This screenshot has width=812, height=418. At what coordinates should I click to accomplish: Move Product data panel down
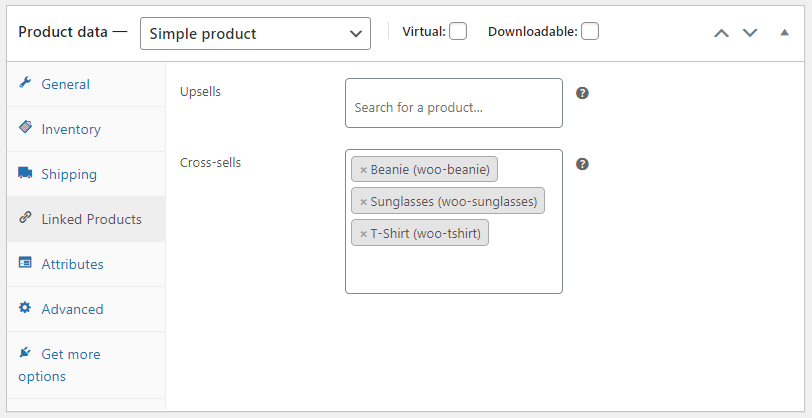click(750, 33)
